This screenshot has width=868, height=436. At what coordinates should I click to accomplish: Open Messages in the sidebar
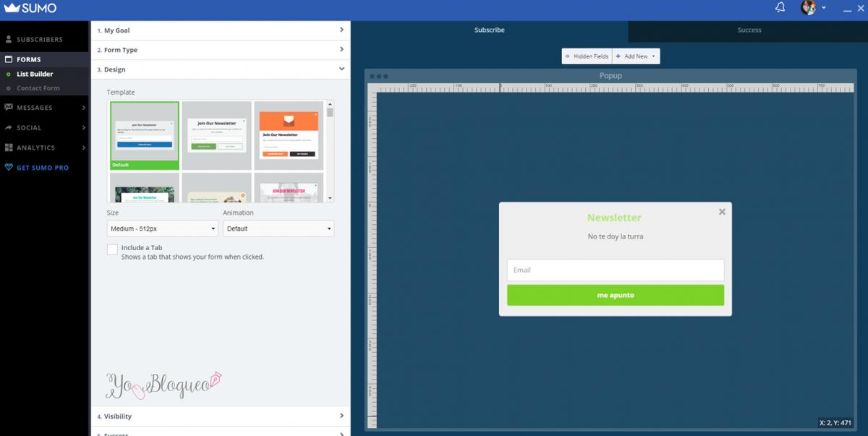pos(43,108)
